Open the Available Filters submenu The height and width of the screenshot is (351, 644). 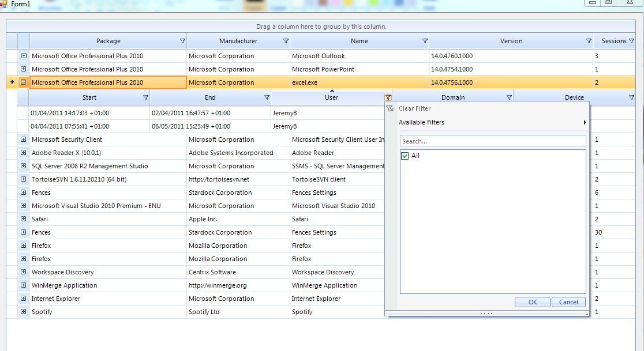(x=486, y=122)
